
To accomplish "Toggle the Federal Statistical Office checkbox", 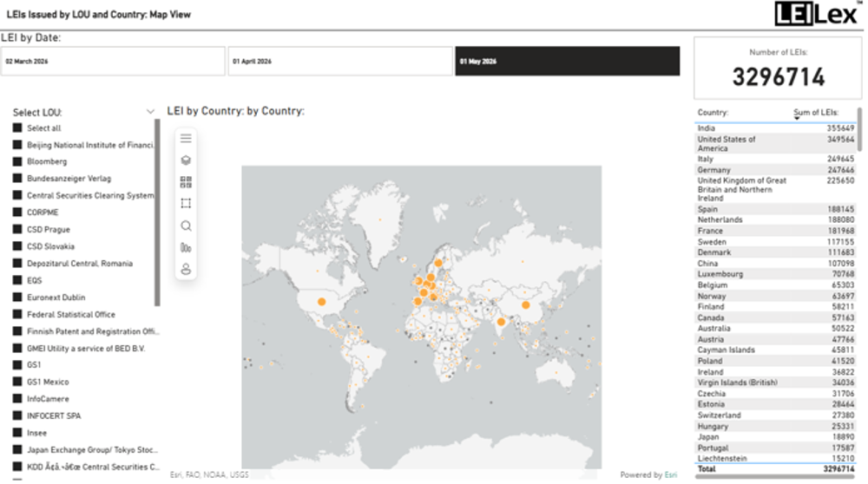I will click(x=17, y=315).
